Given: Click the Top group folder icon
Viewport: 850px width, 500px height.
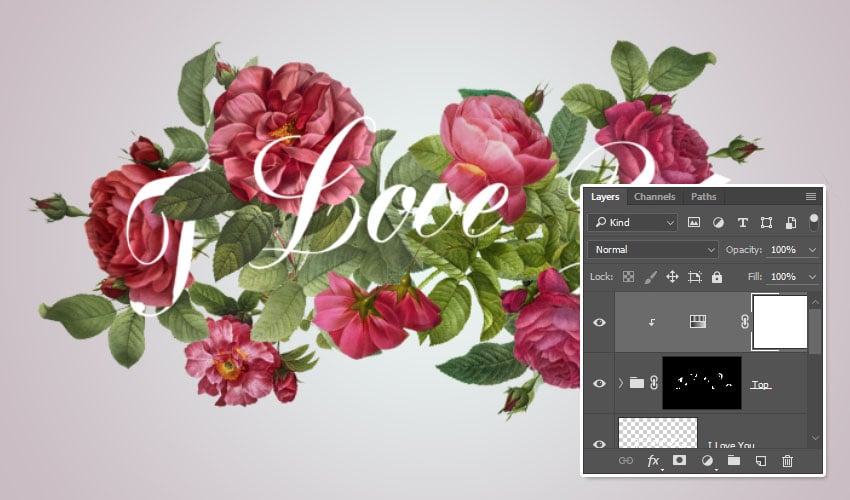Looking at the screenshot, I should [637, 383].
